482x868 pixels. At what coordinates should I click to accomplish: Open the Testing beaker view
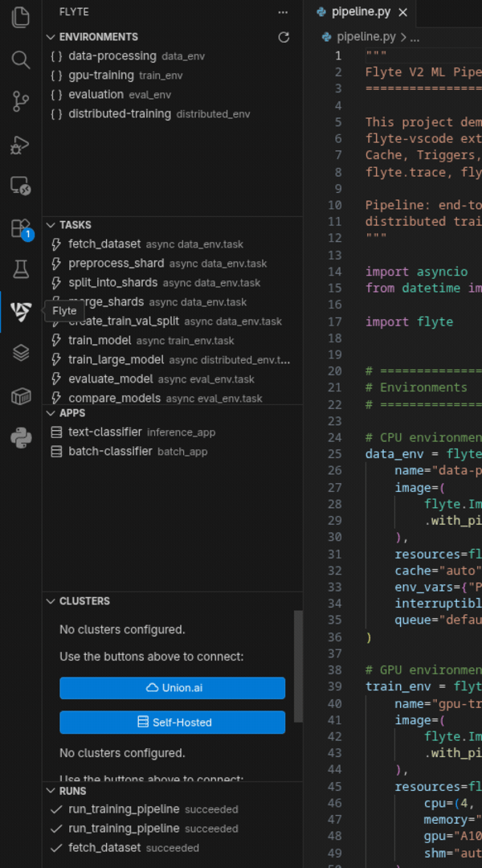pos(20,270)
